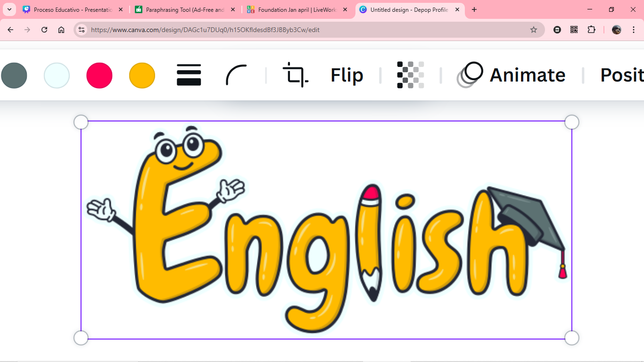Open the transparency checkerboard icon

click(x=410, y=75)
